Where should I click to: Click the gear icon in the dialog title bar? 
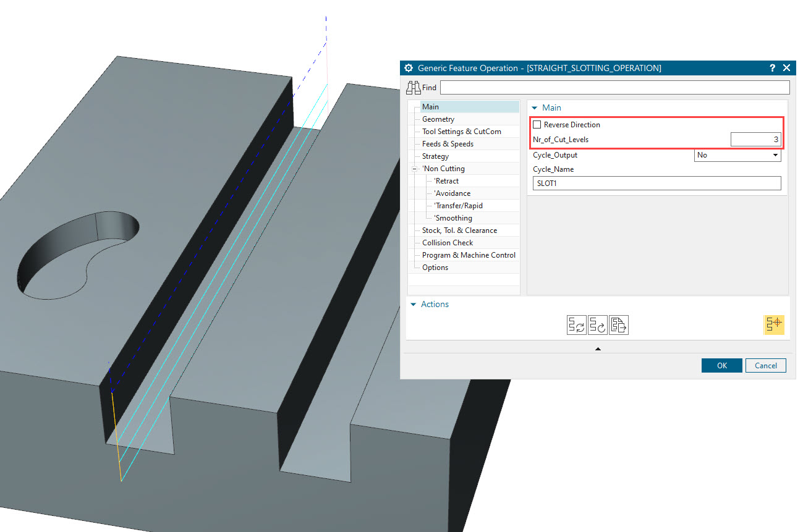pos(408,68)
